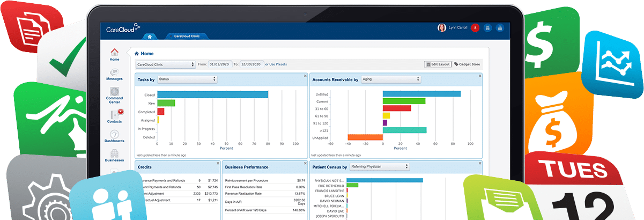Click the From date field
Image resolution: width=644 pixels, height=220 pixels.
pos(220,64)
